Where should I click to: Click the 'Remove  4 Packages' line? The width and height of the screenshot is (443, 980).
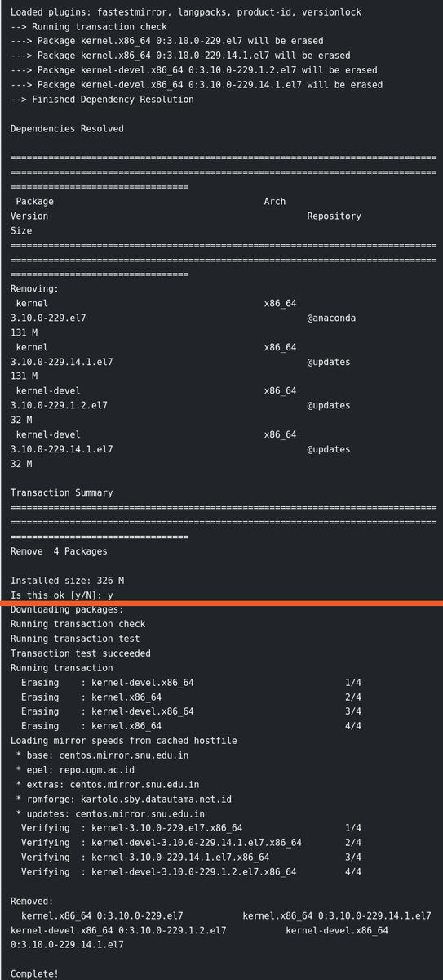(59, 551)
